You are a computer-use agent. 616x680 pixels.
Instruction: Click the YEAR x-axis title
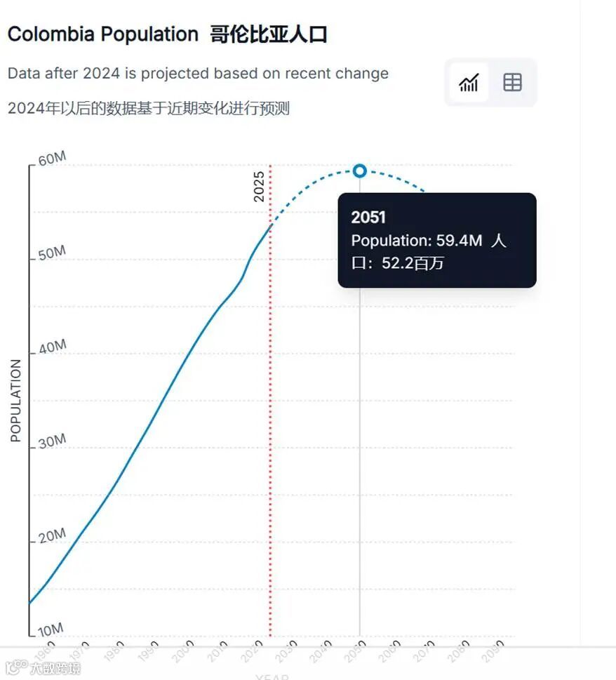pos(271,676)
